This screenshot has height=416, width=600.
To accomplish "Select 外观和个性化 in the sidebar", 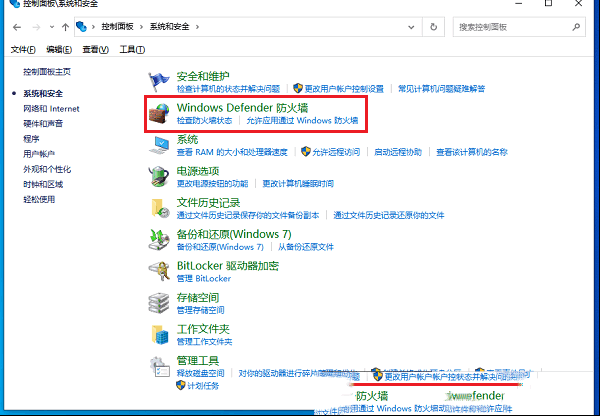I will [47, 169].
